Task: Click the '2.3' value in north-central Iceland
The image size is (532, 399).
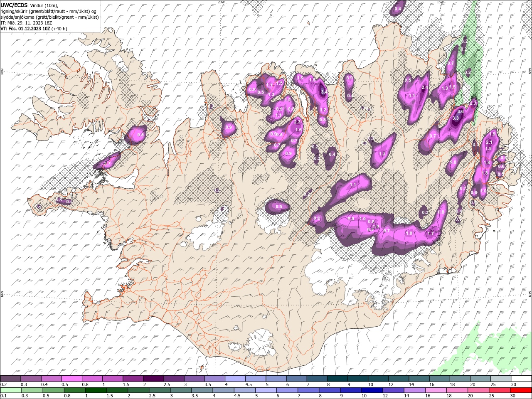Action: [x=297, y=122]
